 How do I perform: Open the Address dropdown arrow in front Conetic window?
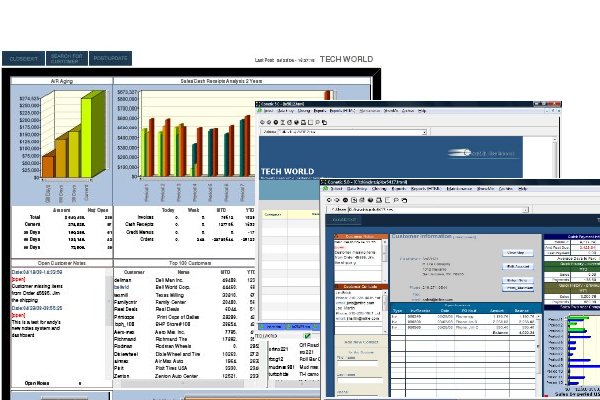[x=526, y=210]
